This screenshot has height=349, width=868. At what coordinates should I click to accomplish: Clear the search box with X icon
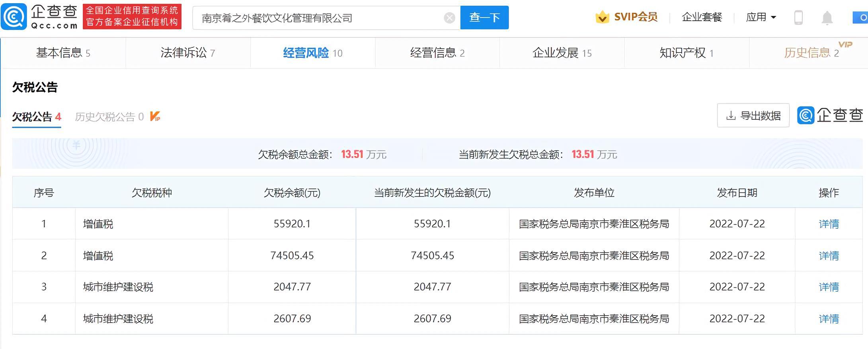449,18
